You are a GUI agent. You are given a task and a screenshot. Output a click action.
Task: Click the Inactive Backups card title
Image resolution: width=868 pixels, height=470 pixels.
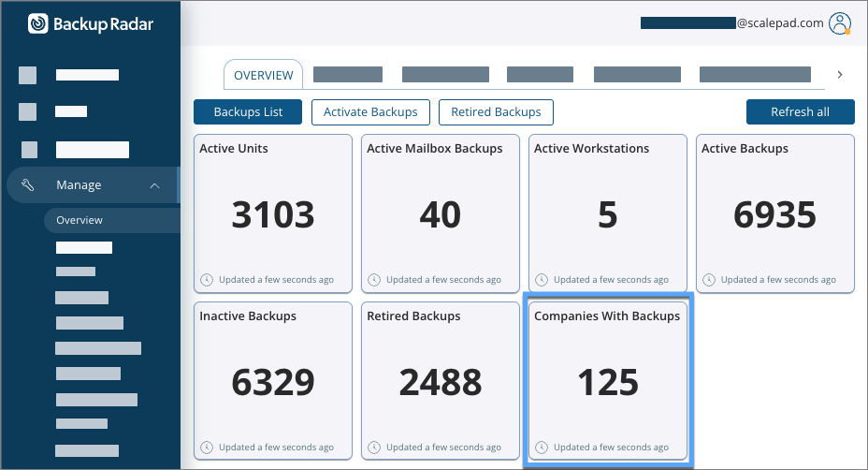pyautogui.click(x=248, y=316)
